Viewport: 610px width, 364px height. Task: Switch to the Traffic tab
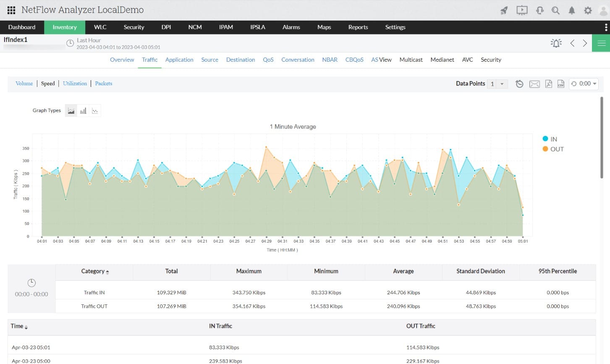click(150, 60)
